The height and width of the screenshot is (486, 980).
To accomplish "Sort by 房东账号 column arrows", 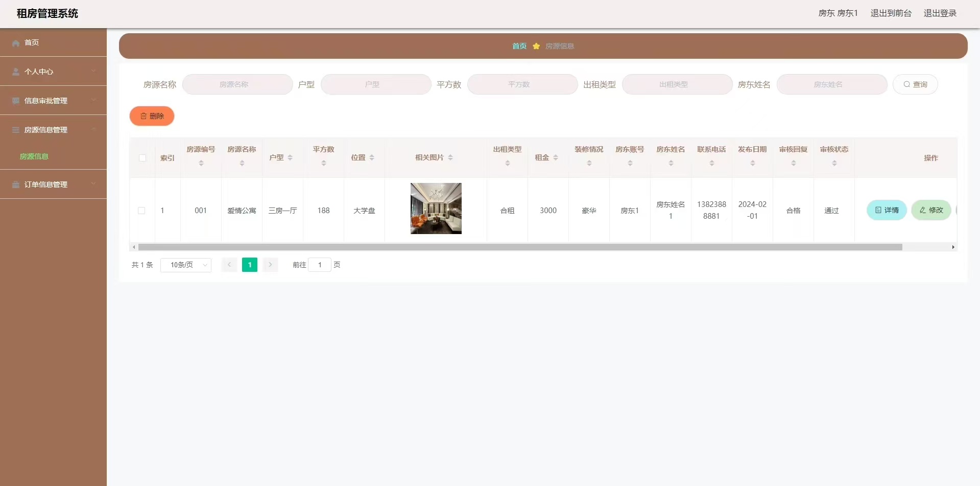I will coord(630,163).
